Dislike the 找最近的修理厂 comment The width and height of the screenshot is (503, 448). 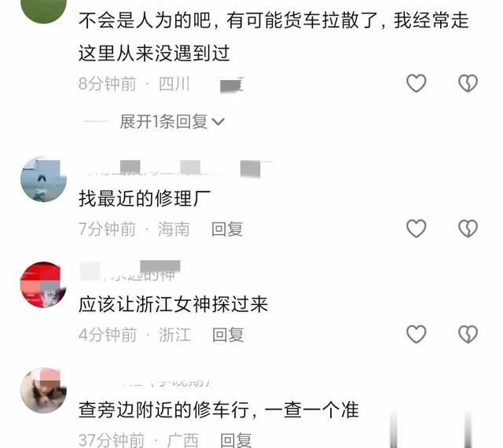point(468,229)
